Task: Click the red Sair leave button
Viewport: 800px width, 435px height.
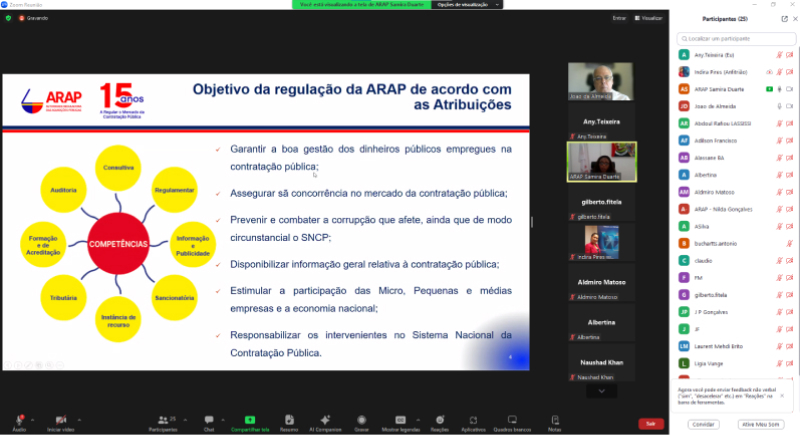Action: click(651, 424)
